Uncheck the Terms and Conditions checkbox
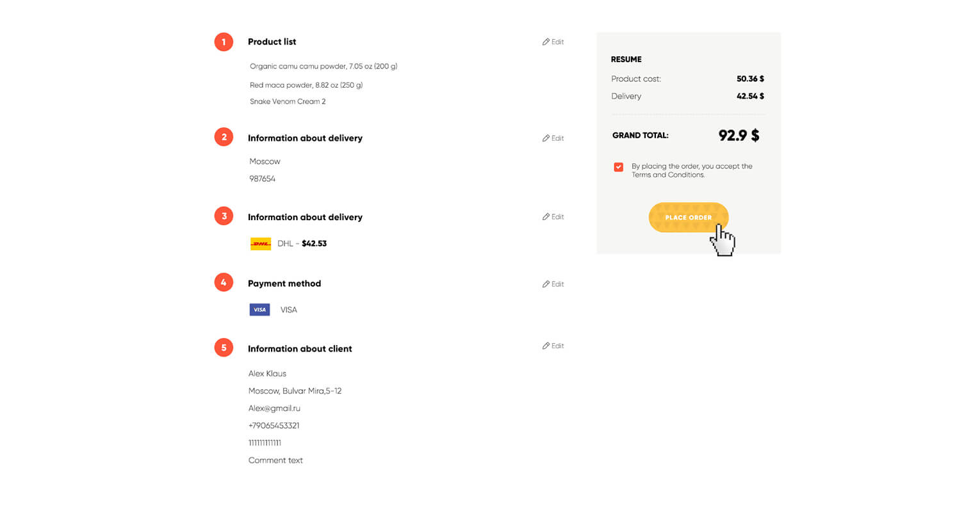The image size is (980, 512). click(x=618, y=167)
